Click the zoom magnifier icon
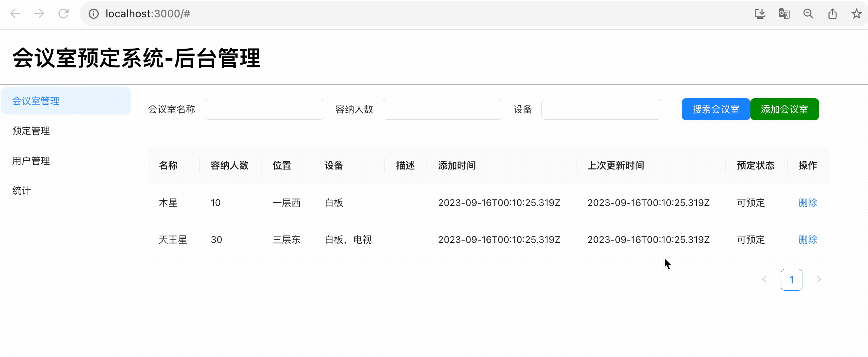 (x=808, y=14)
